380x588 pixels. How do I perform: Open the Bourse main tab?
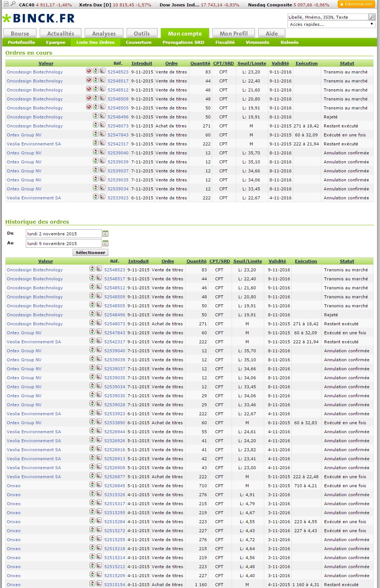(x=20, y=33)
